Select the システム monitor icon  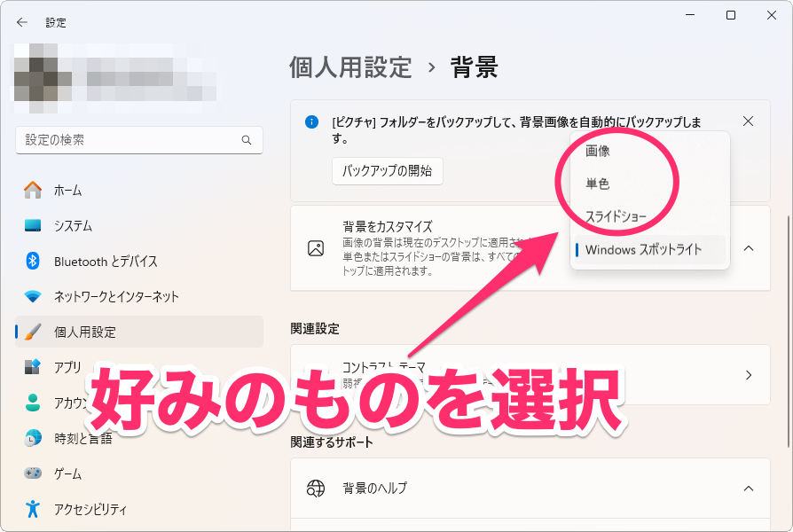click(33, 225)
